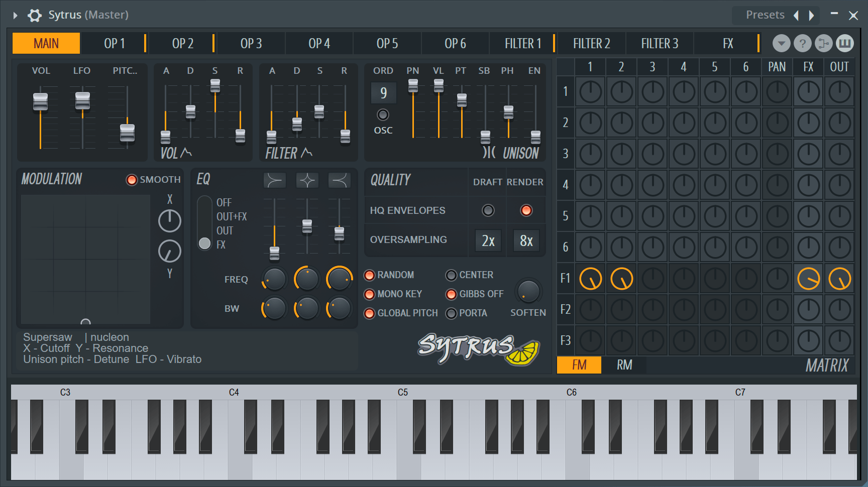Select the high shelf EQ band icon
868x487 pixels.
coord(340,180)
